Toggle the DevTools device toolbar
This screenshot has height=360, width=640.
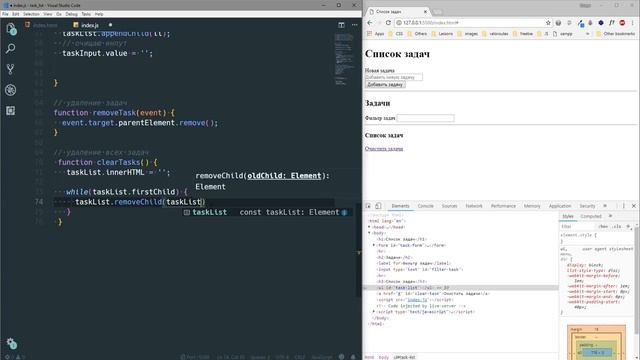(x=378, y=206)
